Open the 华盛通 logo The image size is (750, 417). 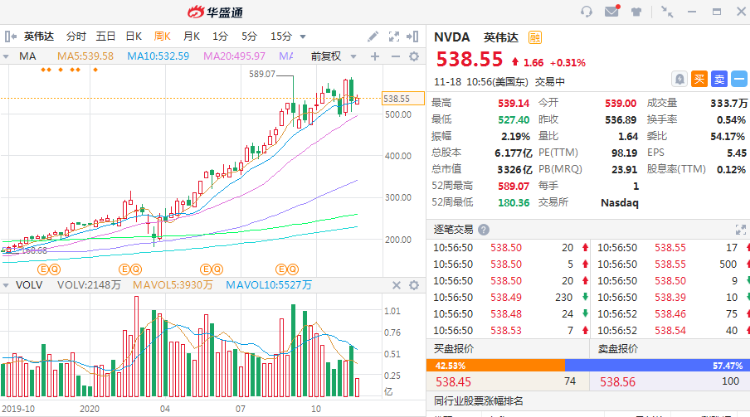[215, 12]
